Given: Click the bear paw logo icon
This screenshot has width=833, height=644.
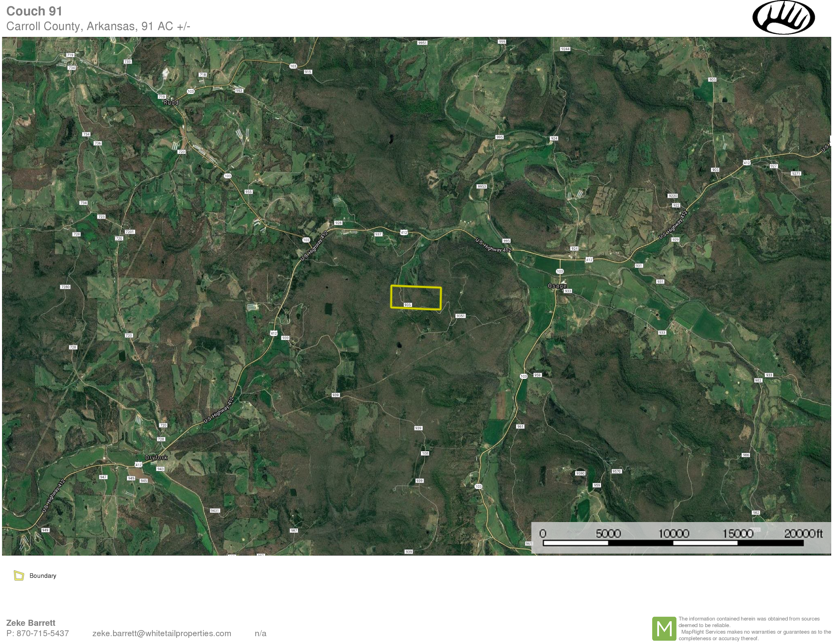Looking at the screenshot, I should click(784, 18).
